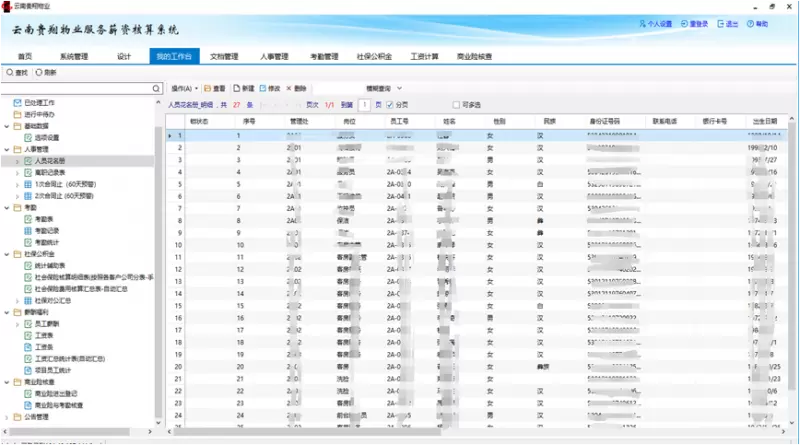Expand the 公告管理 tree folder

8,417
